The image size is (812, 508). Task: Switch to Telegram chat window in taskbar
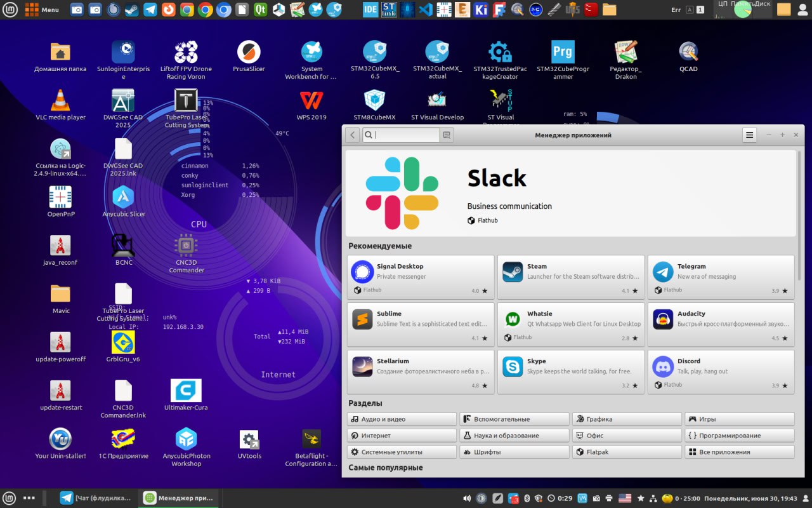(x=96, y=498)
